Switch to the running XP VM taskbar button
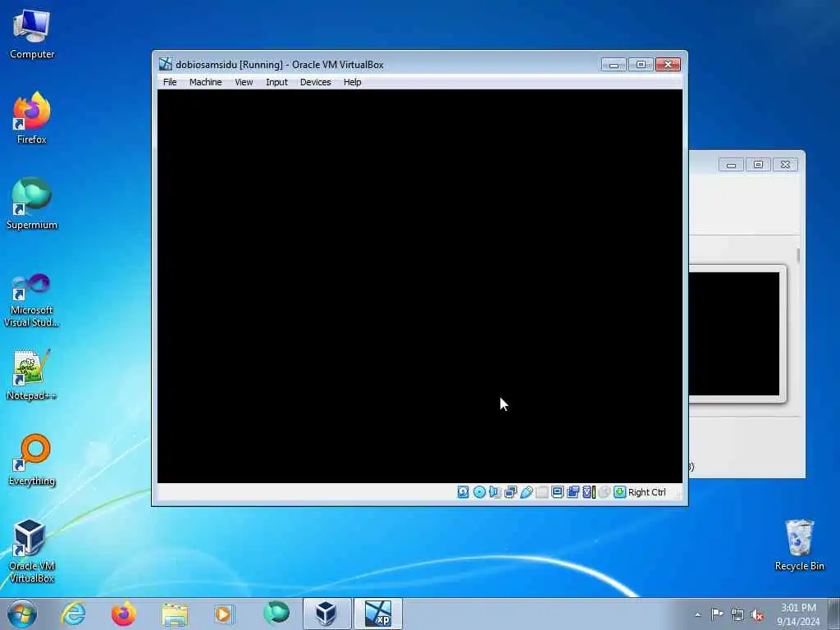The image size is (840, 630). coord(377,614)
